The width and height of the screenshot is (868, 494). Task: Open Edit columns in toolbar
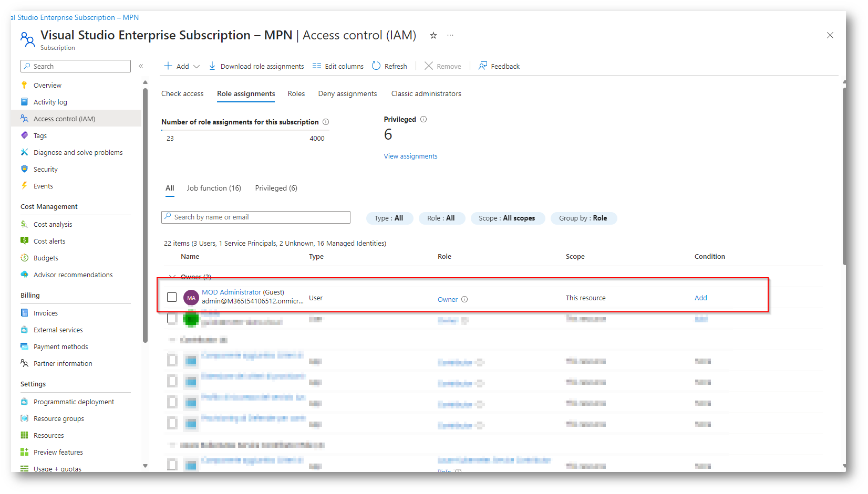[x=338, y=66]
